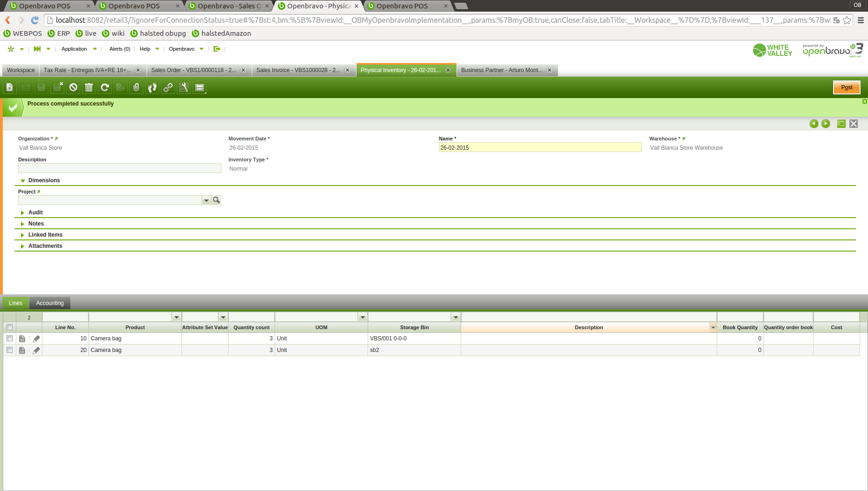868x491 pixels.
Task: Open the Alerts (0) link
Action: (x=120, y=49)
